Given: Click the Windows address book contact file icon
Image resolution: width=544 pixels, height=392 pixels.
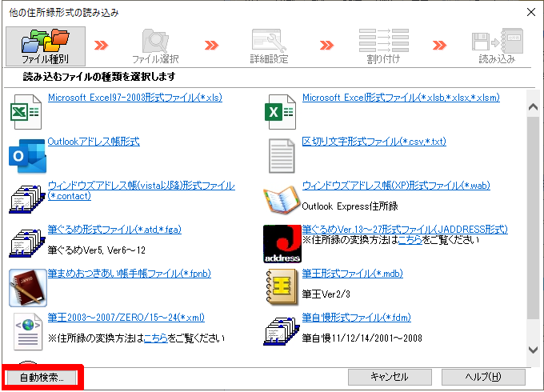Looking at the screenshot, I should point(27,199).
